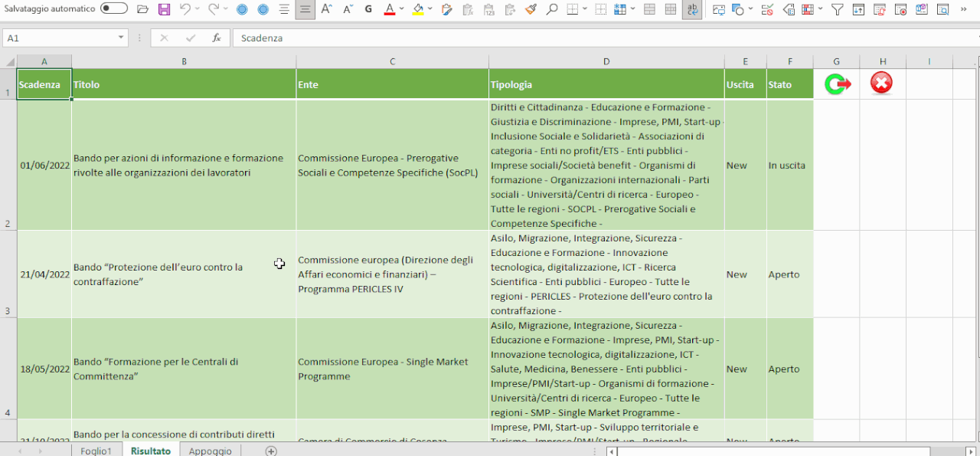Viewport: 980px width, 456px height.
Task: Toggle the middle vertical align button
Action: click(x=305, y=9)
